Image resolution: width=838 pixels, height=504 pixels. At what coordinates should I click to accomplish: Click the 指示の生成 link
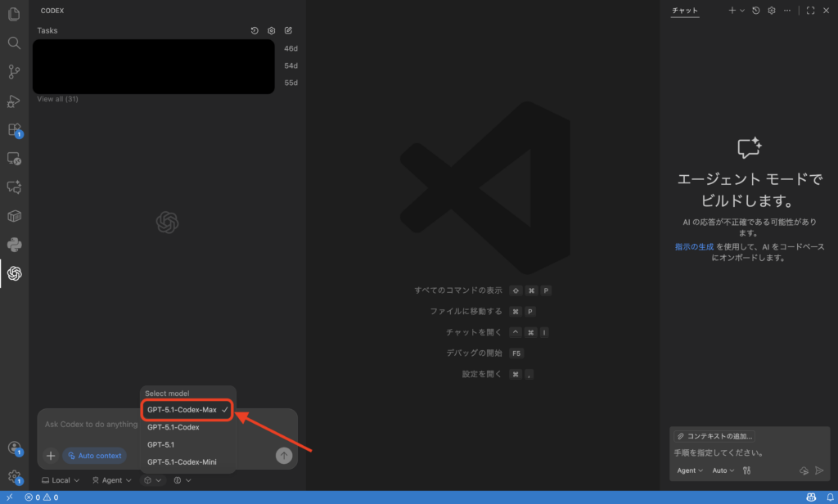click(694, 246)
